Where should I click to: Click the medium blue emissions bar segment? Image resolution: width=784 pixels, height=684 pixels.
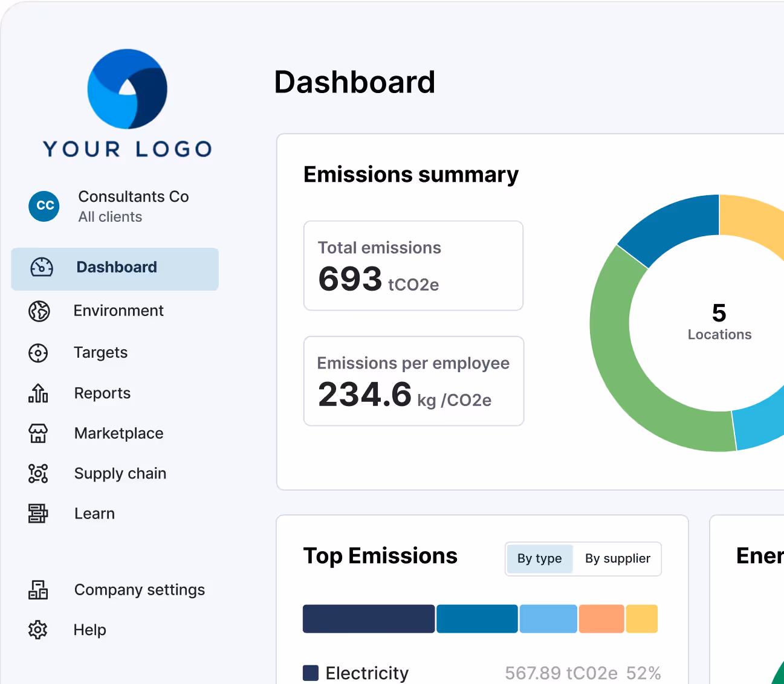click(477, 619)
